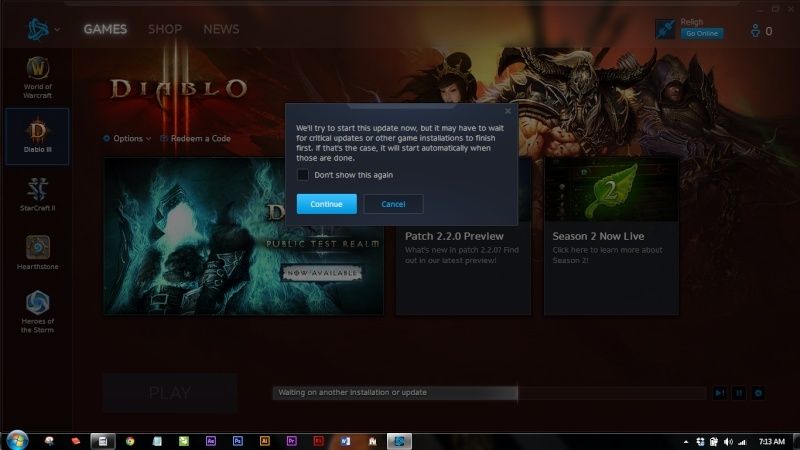
Task: Open Google Chrome from the taskbar
Action: click(x=130, y=441)
